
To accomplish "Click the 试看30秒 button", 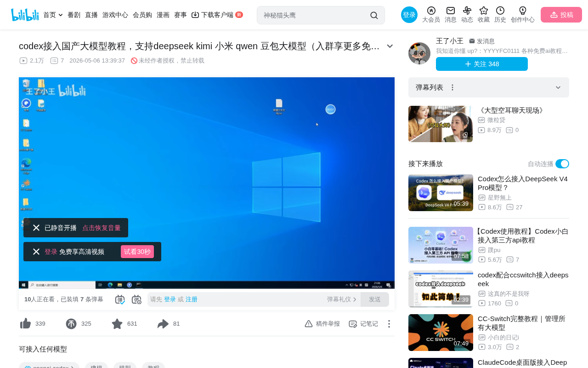I will click(137, 252).
